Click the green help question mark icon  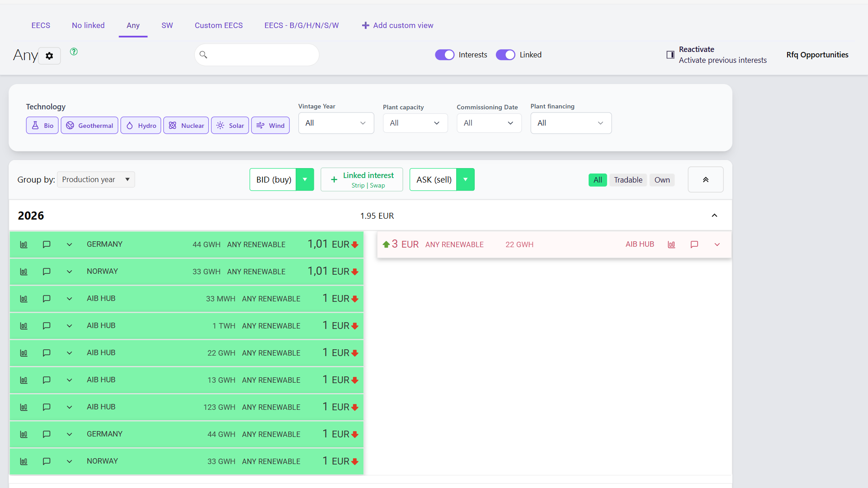[x=74, y=52]
